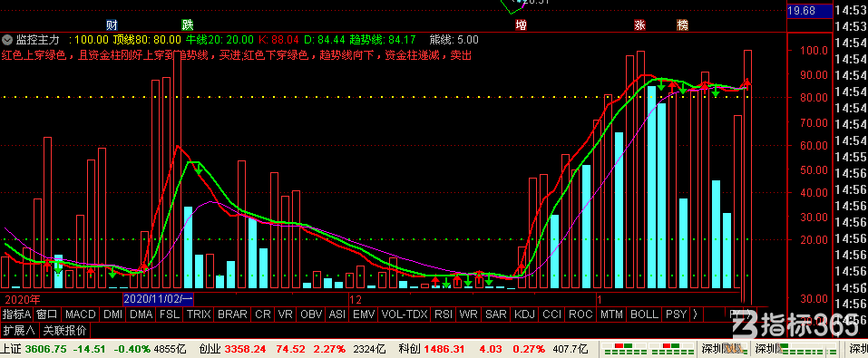The image size is (868, 358).
Task: Show more indicator tabs with the > arrow
Action: 695,314
